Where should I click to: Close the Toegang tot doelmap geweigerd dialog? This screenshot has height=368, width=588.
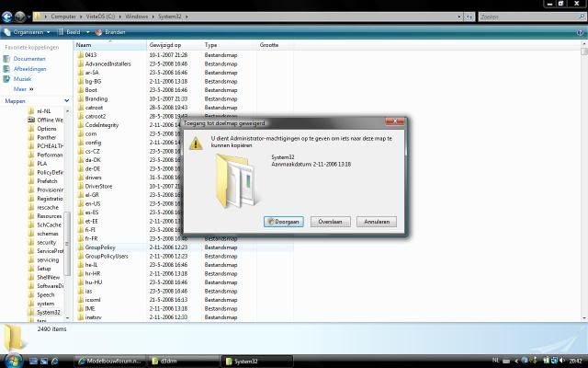[394, 121]
